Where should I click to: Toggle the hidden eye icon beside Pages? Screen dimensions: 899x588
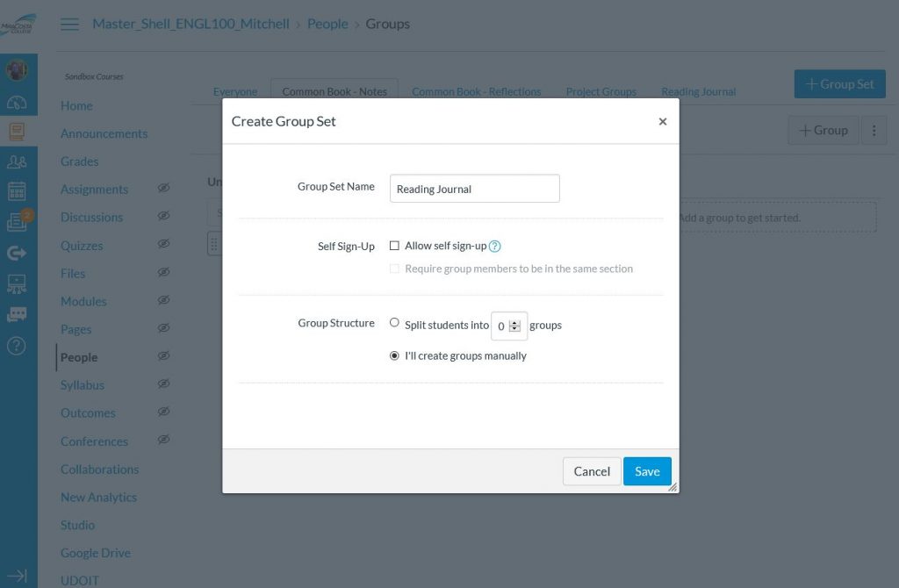coord(164,328)
